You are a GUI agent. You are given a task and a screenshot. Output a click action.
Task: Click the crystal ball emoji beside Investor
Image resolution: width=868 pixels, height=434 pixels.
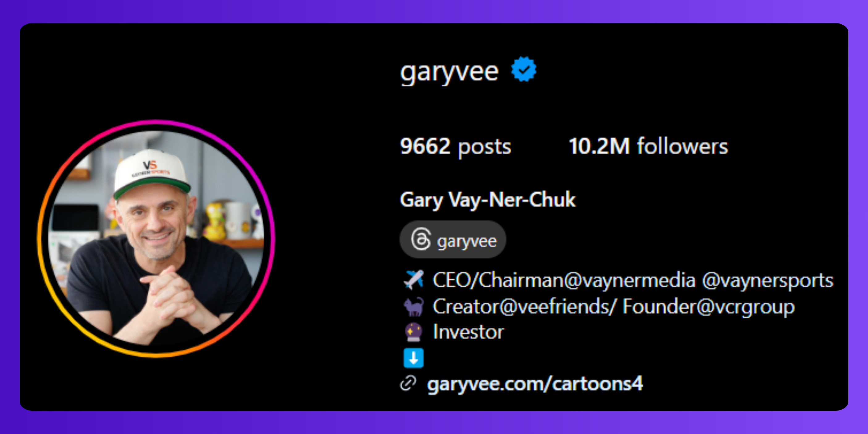[x=413, y=332]
